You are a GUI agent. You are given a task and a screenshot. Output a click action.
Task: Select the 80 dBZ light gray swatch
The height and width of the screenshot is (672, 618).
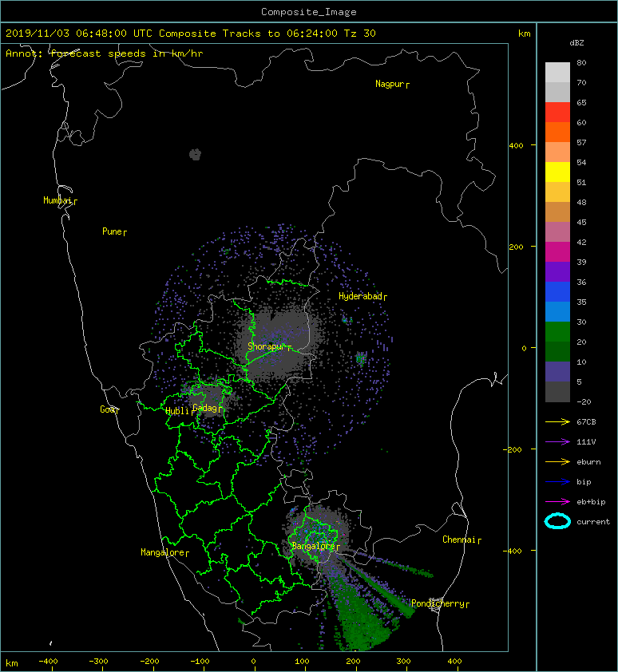pyautogui.click(x=557, y=72)
